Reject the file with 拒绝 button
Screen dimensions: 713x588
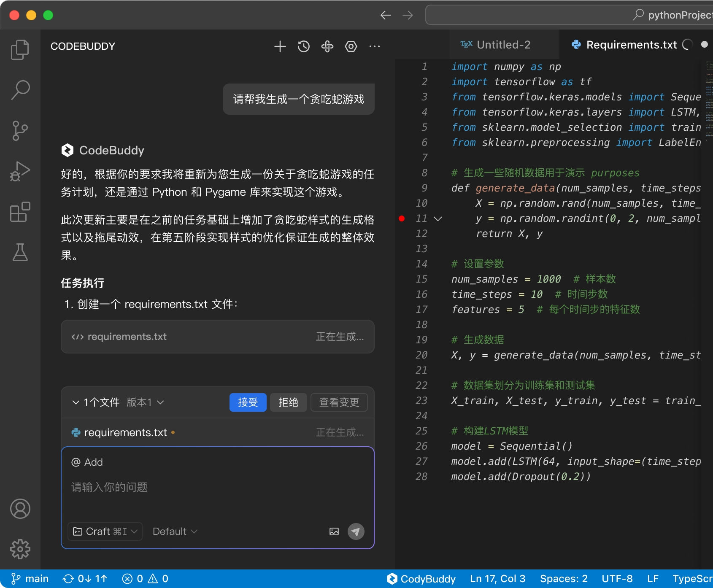coord(288,402)
